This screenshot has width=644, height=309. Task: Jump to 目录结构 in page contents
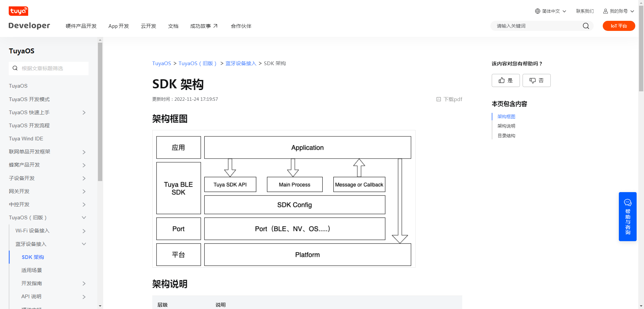point(506,136)
